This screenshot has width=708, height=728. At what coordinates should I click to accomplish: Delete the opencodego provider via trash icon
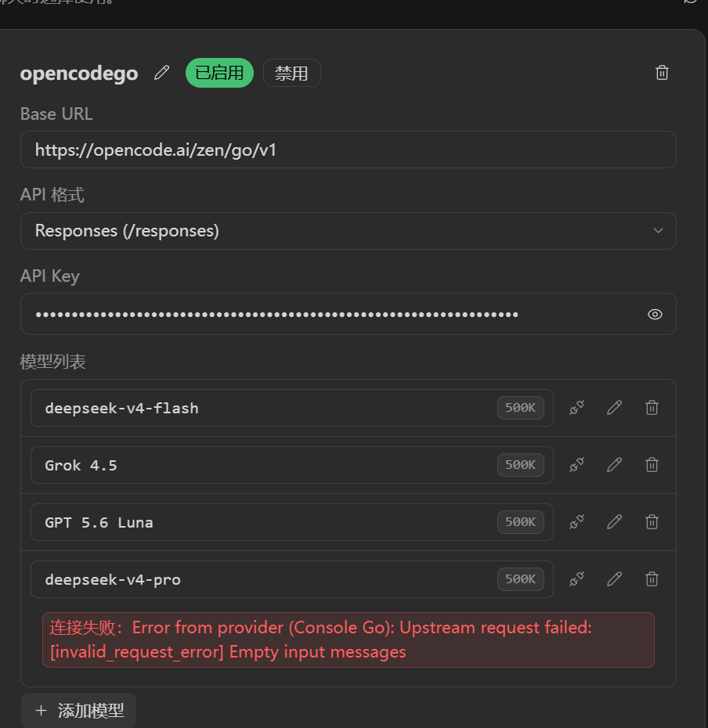coord(662,73)
